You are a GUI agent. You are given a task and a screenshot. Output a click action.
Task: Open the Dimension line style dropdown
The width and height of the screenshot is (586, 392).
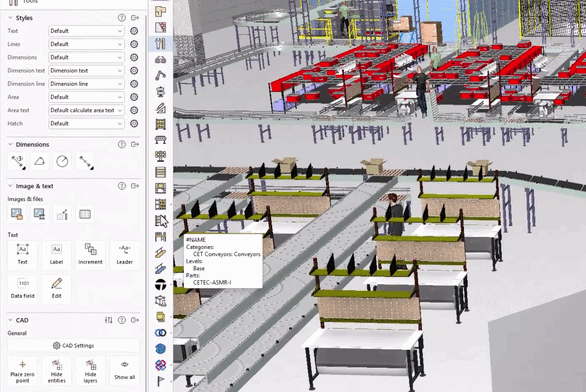tap(86, 84)
